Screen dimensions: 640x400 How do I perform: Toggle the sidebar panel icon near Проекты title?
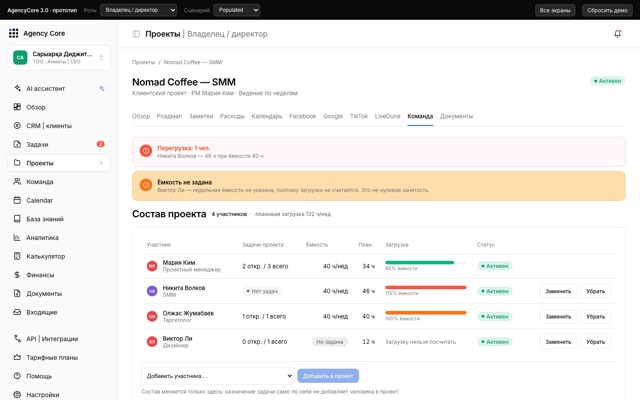[x=136, y=34]
